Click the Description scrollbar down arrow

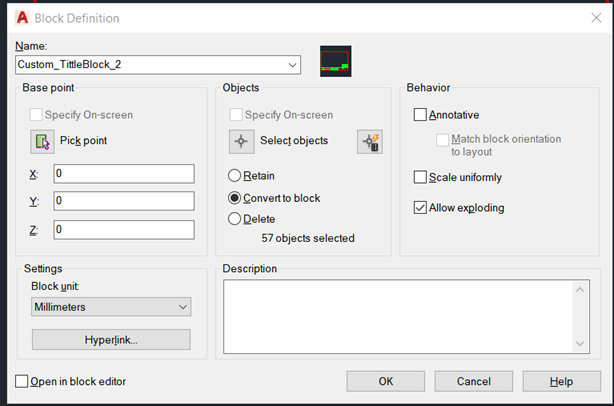click(580, 344)
